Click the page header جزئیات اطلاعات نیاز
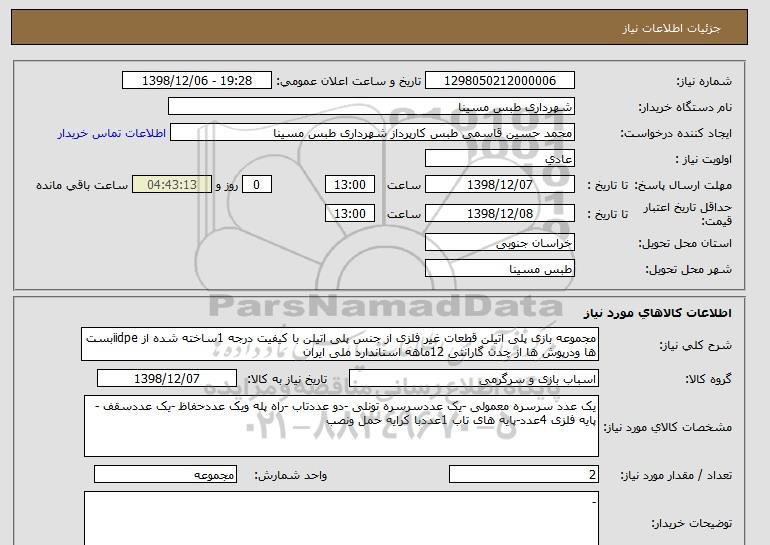770x545 pixels. (671, 28)
